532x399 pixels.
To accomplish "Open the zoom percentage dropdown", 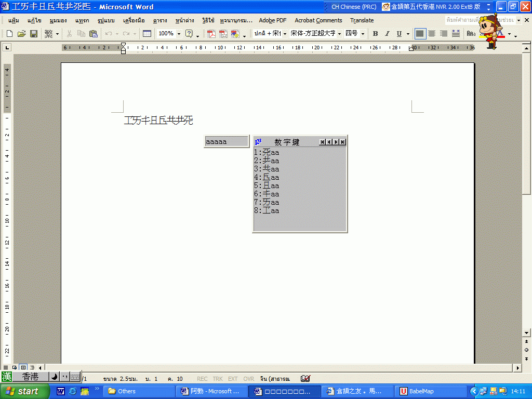I will 179,34.
